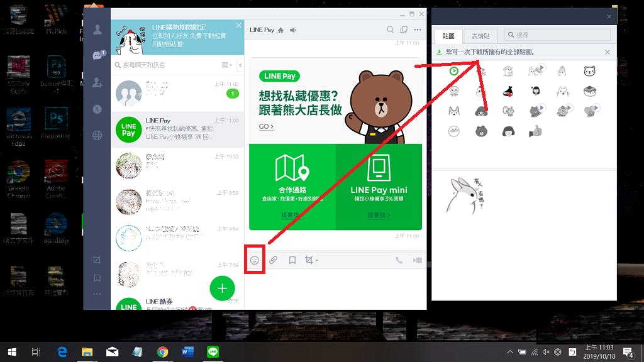This screenshot has height=362, width=644.
Task: Open the Add Friends icon in sidebar
Action: (97, 82)
